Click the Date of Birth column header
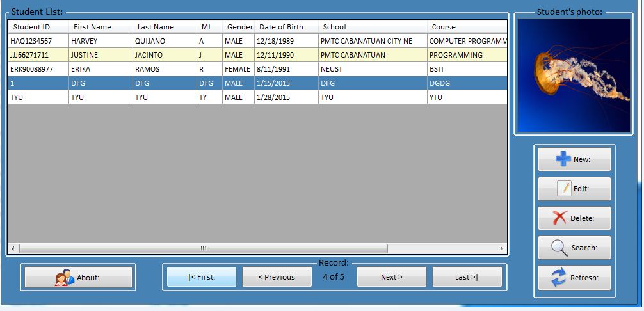The height and width of the screenshot is (311, 644). [280, 27]
